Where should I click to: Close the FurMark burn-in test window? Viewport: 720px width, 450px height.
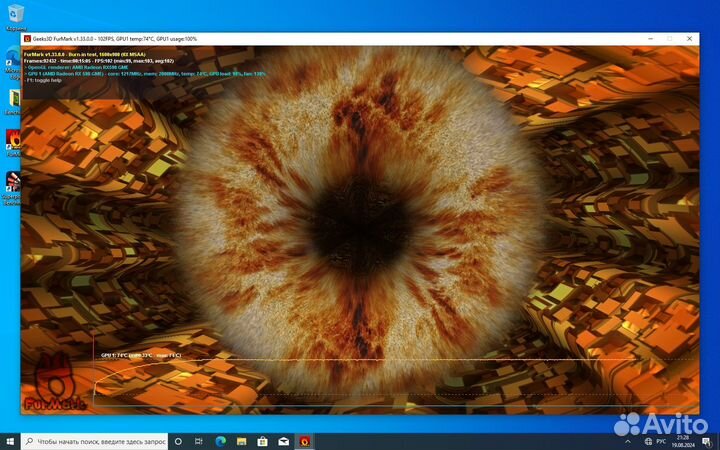pyautogui.click(x=690, y=39)
